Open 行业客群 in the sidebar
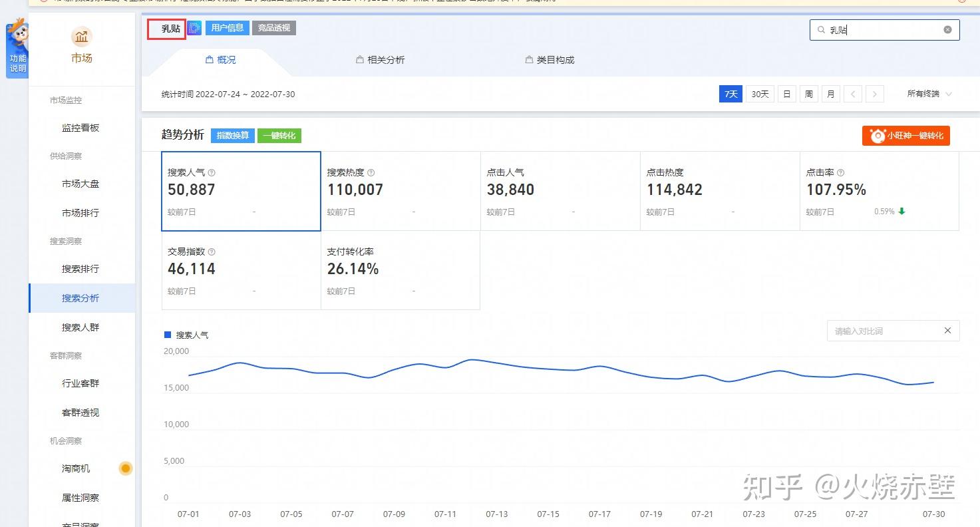 tap(81, 383)
